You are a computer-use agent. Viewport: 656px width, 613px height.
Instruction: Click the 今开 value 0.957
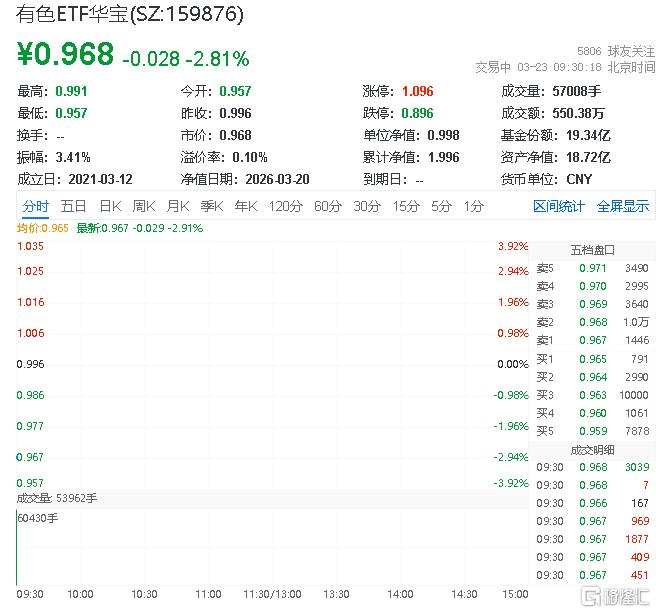(x=235, y=91)
